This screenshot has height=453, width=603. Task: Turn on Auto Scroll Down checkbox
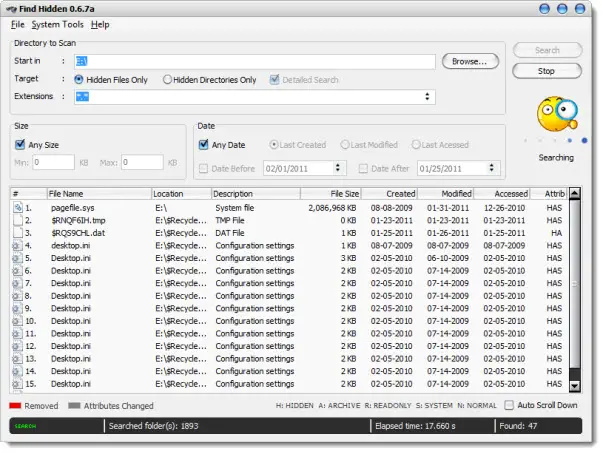tap(509, 405)
